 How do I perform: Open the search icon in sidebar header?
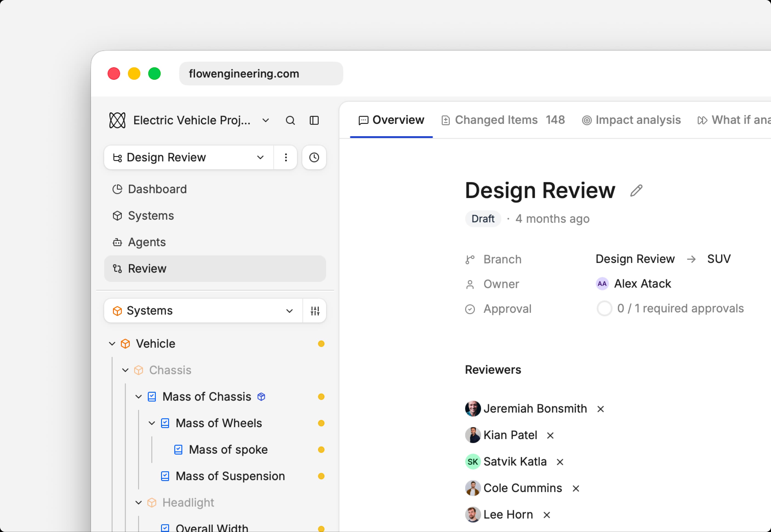290,120
